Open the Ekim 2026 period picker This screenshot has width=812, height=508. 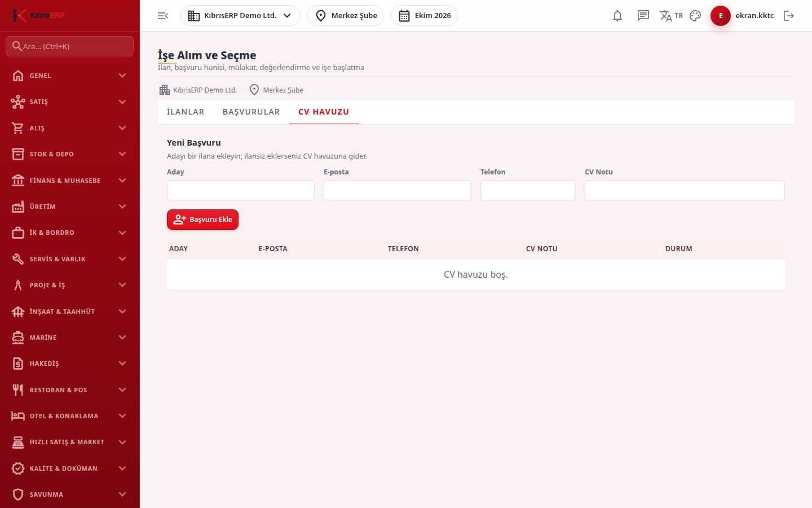424,16
